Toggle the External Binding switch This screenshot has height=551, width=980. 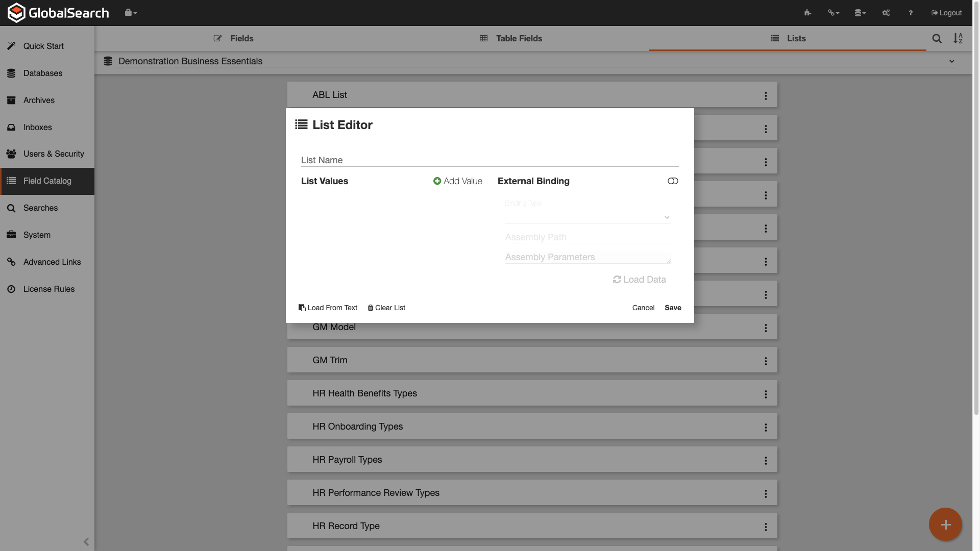point(673,181)
